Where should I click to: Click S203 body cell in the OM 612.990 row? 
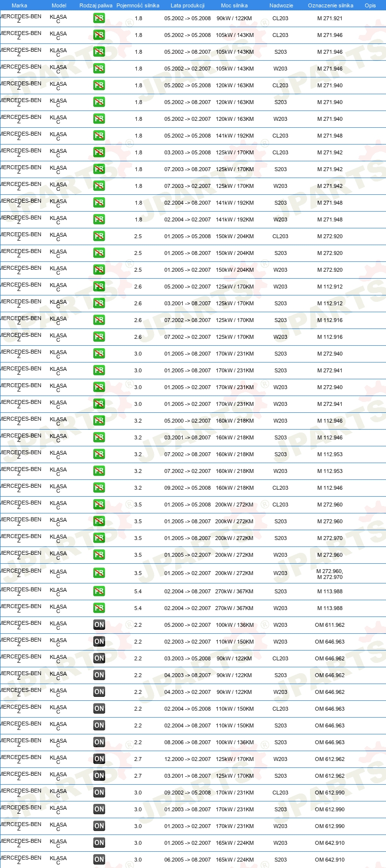click(280, 809)
